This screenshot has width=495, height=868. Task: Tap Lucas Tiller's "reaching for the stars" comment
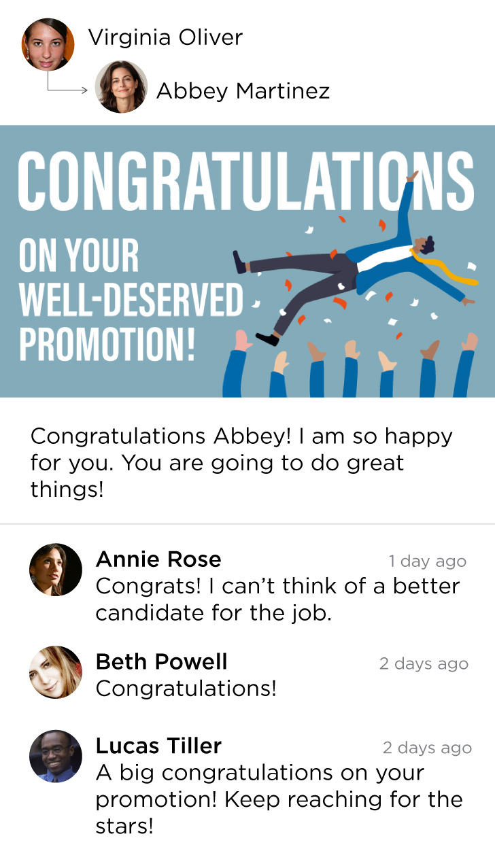(x=279, y=799)
